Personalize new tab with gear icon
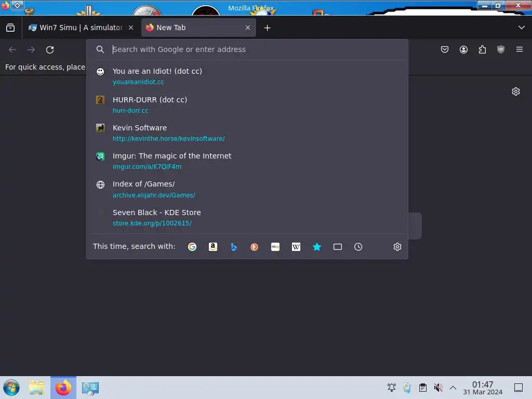Screen dimensions: 532x399 click(516, 91)
